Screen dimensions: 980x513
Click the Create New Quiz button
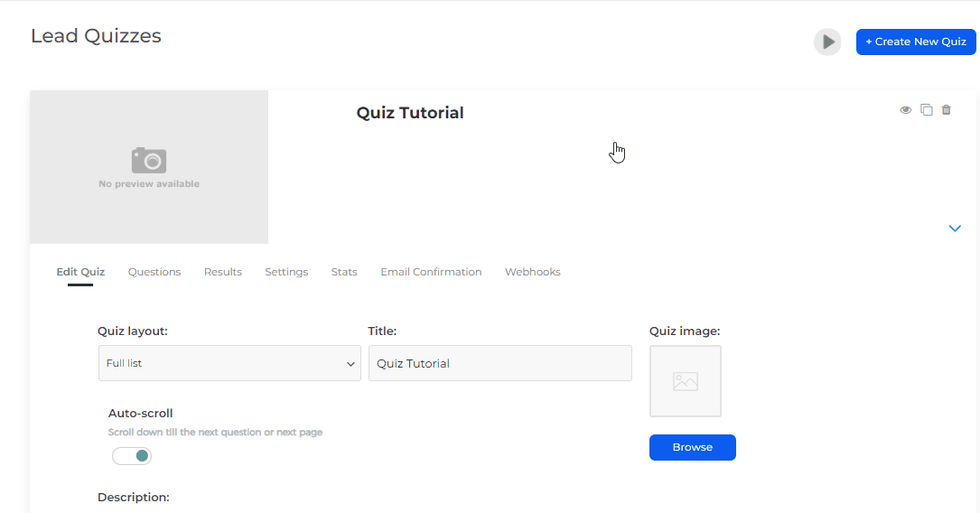[x=916, y=42]
